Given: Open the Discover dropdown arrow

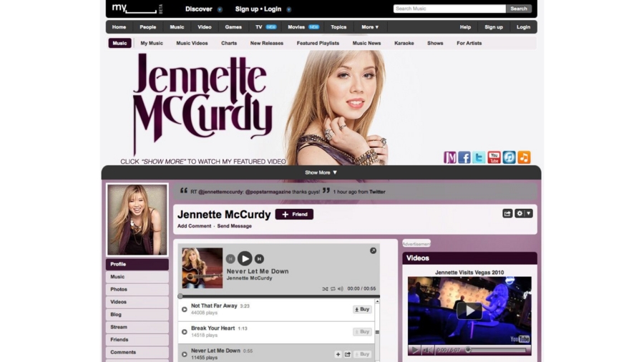Looking at the screenshot, I should pyautogui.click(x=220, y=9).
